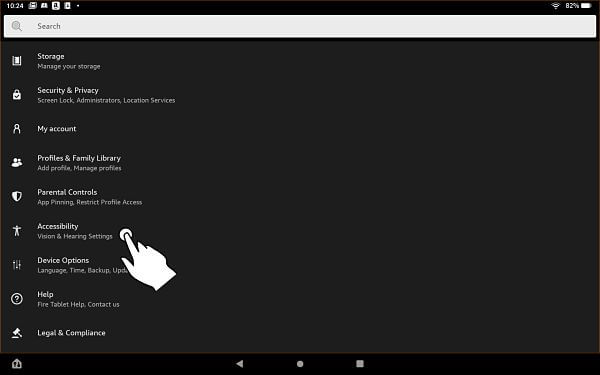The height and width of the screenshot is (375, 600).
Task: Tap the circular Home navigation button
Action: 300,364
